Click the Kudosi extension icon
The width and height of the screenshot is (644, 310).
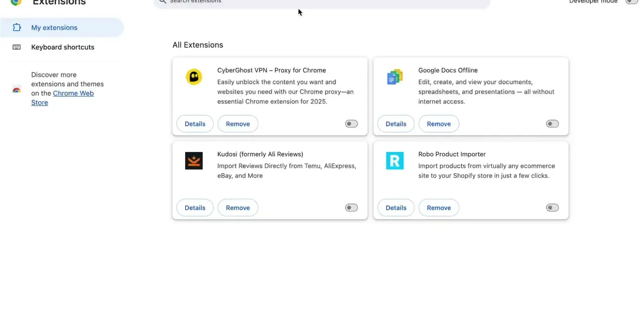(194, 161)
